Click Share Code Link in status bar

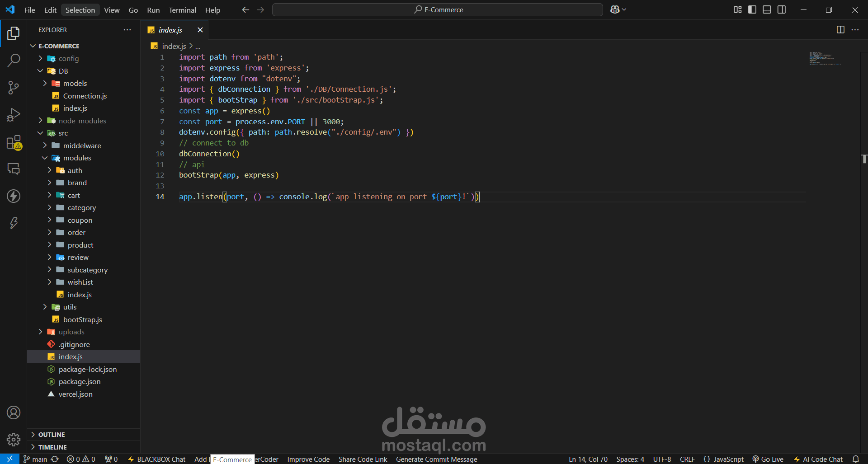(x=363, y=459)
